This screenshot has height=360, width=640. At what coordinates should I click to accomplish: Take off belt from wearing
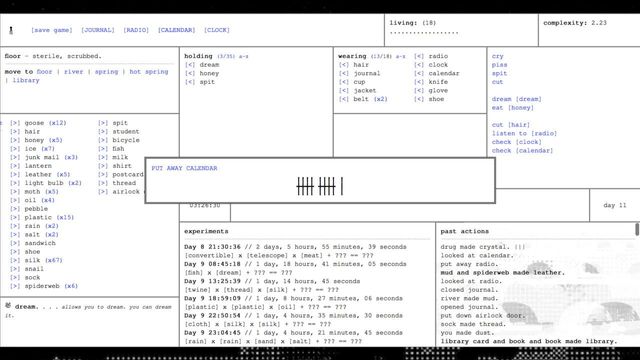tap(343, 99)
